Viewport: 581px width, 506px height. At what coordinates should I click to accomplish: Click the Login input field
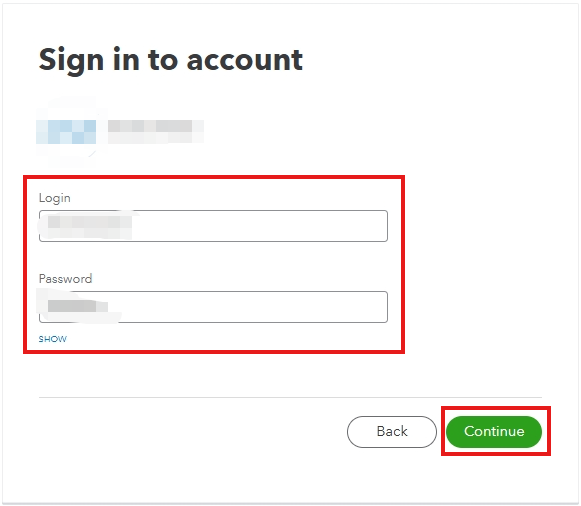click(x=213, y=226)
